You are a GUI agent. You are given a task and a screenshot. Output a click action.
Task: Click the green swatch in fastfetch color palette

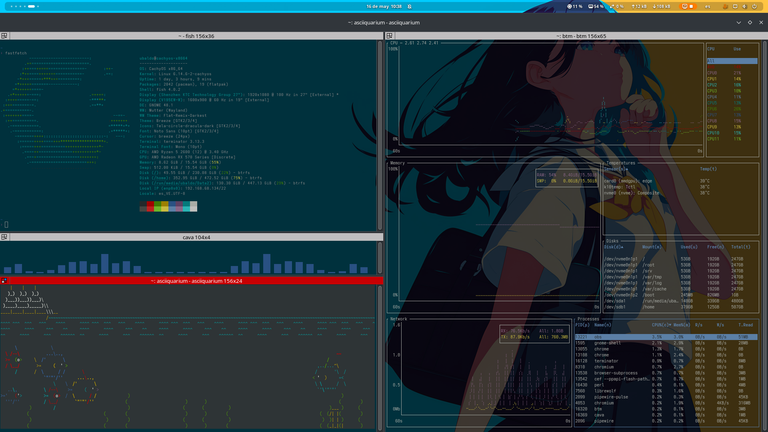pyautogui.click(x=158, y=206)
